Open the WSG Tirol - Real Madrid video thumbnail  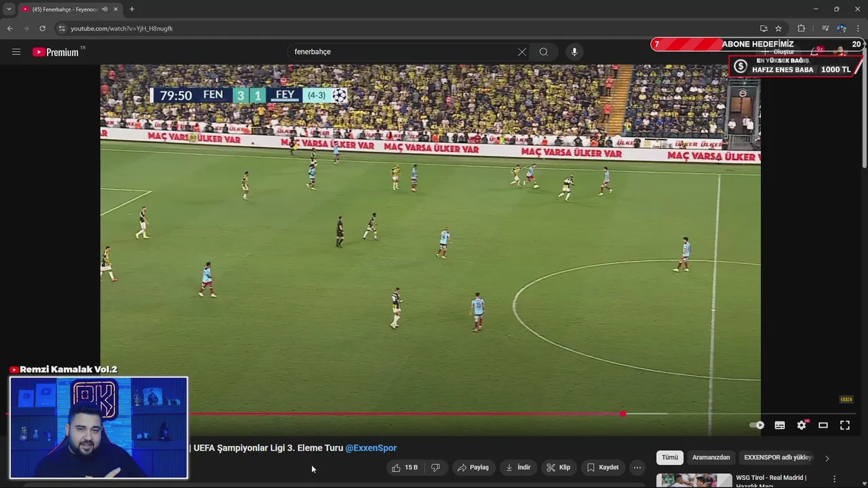coord(694,481)
